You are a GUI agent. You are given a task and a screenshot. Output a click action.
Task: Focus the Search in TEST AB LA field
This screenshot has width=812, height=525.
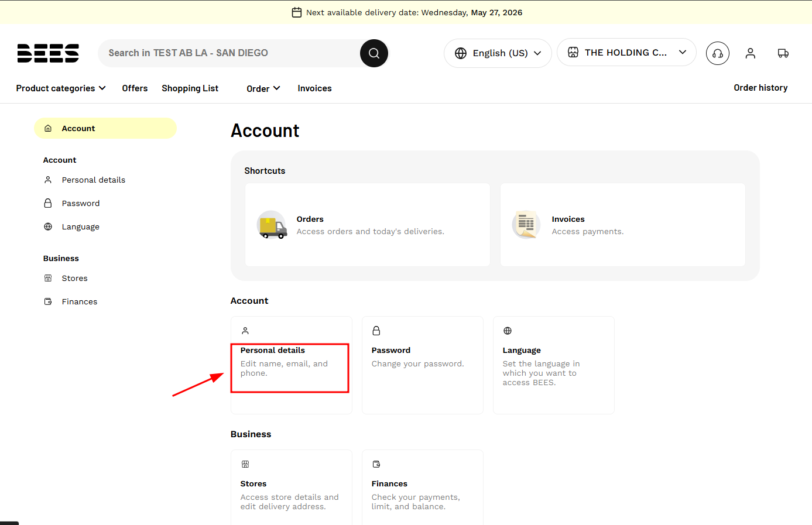[x=229, y=53]
